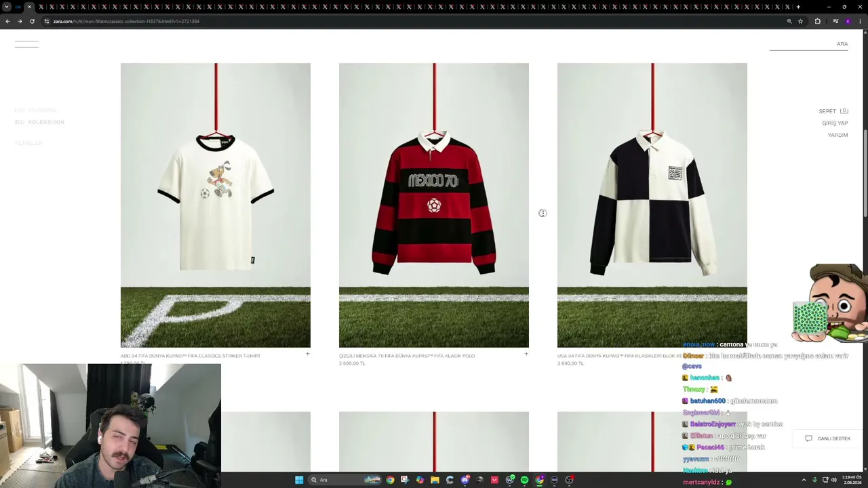This screenshot has height=488, width=868.
Task: Open the red striped Mexico 70 polo image
Action: pos(434,205)
